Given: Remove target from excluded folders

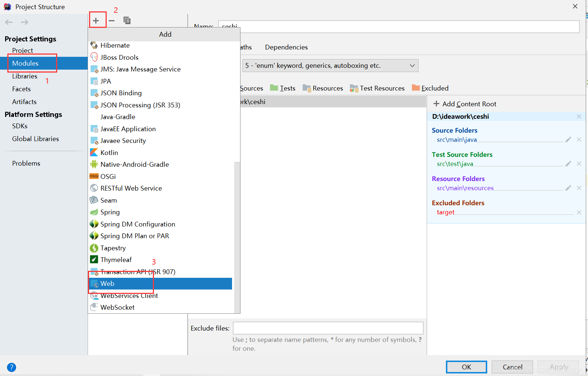Looking at the screenshot, I should coord(579,213).
